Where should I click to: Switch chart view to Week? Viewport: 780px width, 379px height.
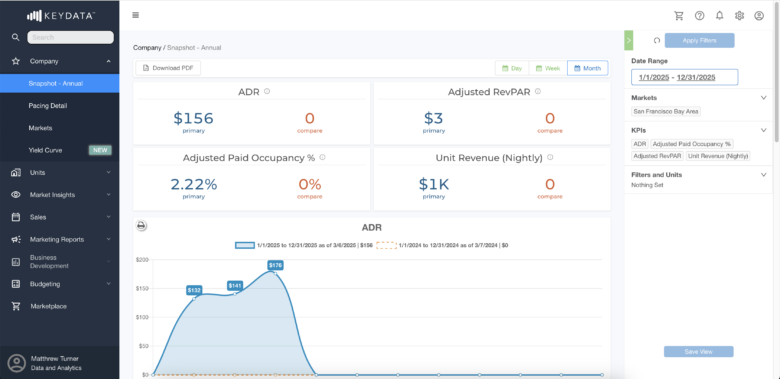point(548,68)
